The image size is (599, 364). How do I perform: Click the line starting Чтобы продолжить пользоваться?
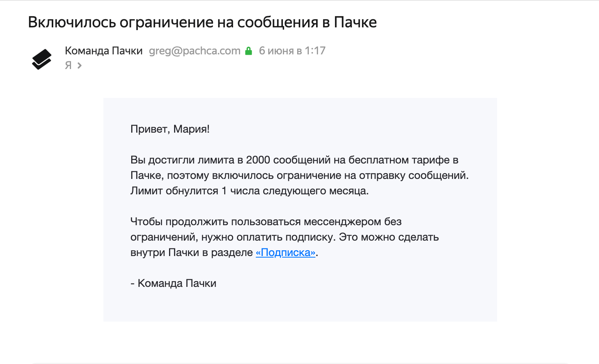pos(266,222)
